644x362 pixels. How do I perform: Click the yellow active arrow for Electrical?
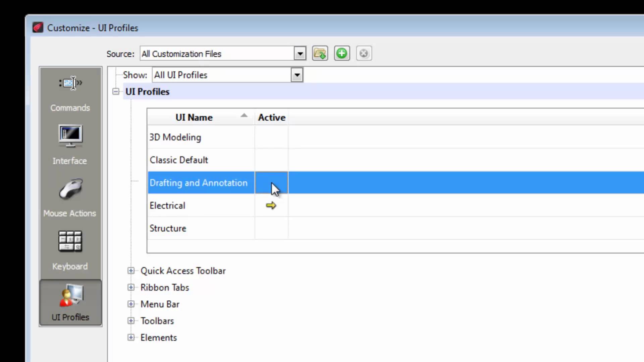tap(271, 205)
